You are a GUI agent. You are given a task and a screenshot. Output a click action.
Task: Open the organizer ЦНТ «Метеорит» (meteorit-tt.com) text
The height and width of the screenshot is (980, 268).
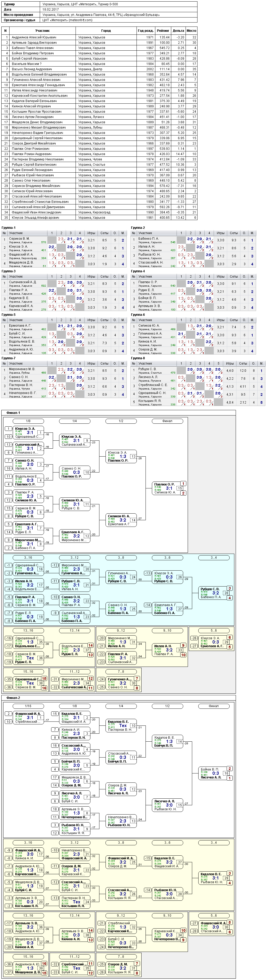(x=67, y=20)
